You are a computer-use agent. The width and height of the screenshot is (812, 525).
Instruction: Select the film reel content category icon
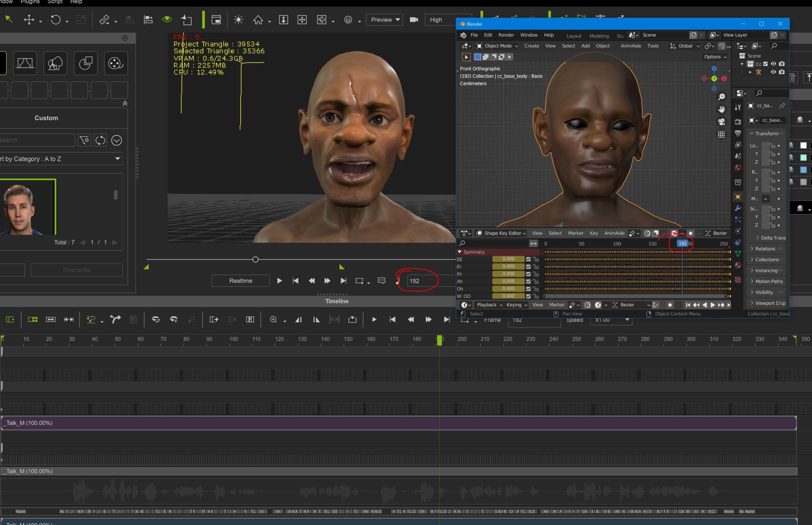point(116,63)
